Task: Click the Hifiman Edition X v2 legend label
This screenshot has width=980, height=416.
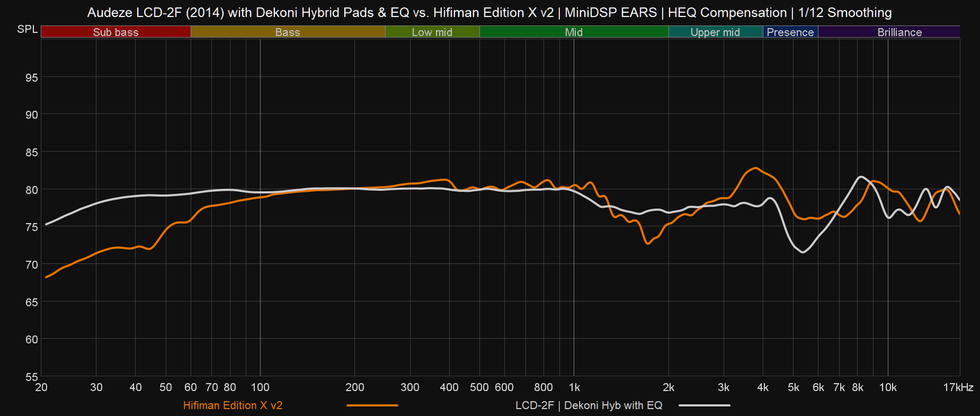Action: click(233, 406)
